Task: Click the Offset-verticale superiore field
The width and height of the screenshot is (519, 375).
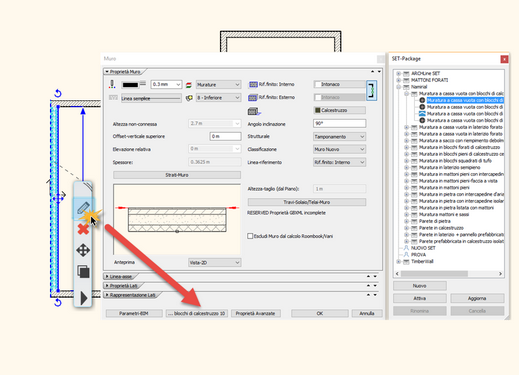Action: pos(225,136)
